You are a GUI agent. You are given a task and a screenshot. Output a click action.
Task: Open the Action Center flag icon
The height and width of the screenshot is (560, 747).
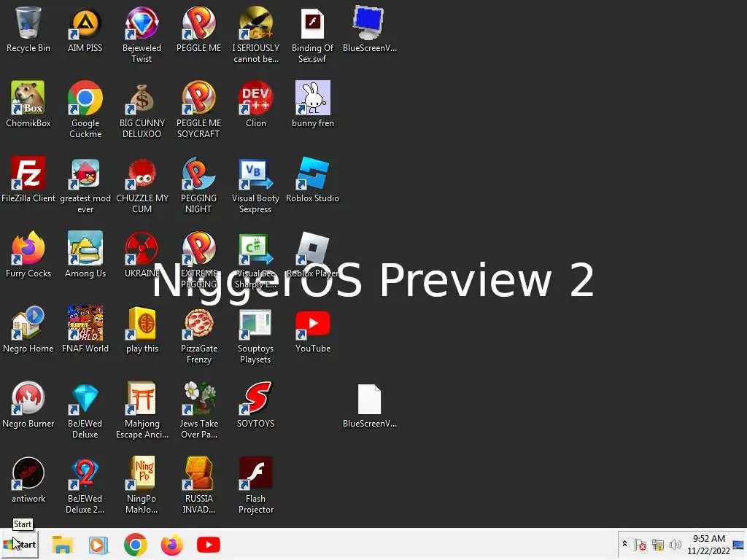point(640,544)
